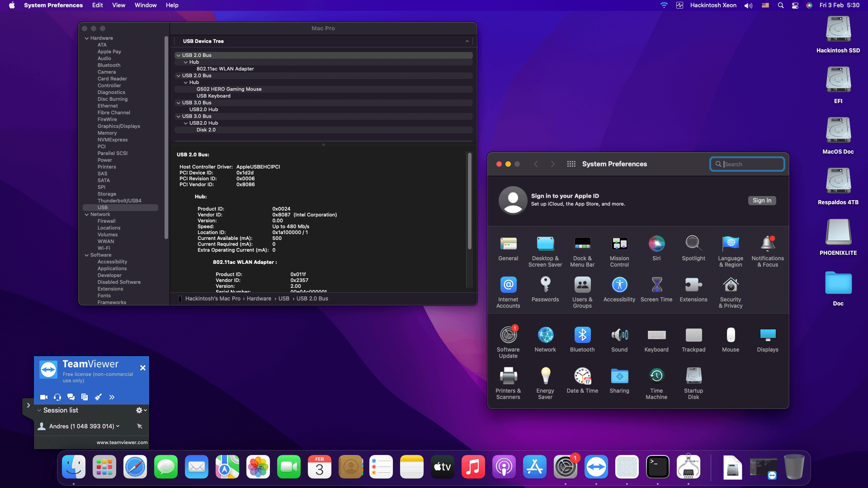Viewport: 868px width, 488px height.
Task: Open Screen Time preferences
Action: 656,290
